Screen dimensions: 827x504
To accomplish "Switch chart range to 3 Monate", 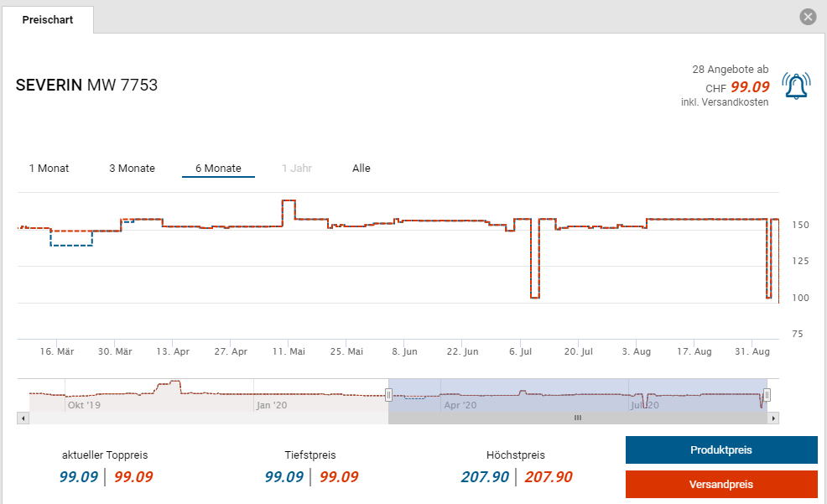I will (x=132, y=169).
